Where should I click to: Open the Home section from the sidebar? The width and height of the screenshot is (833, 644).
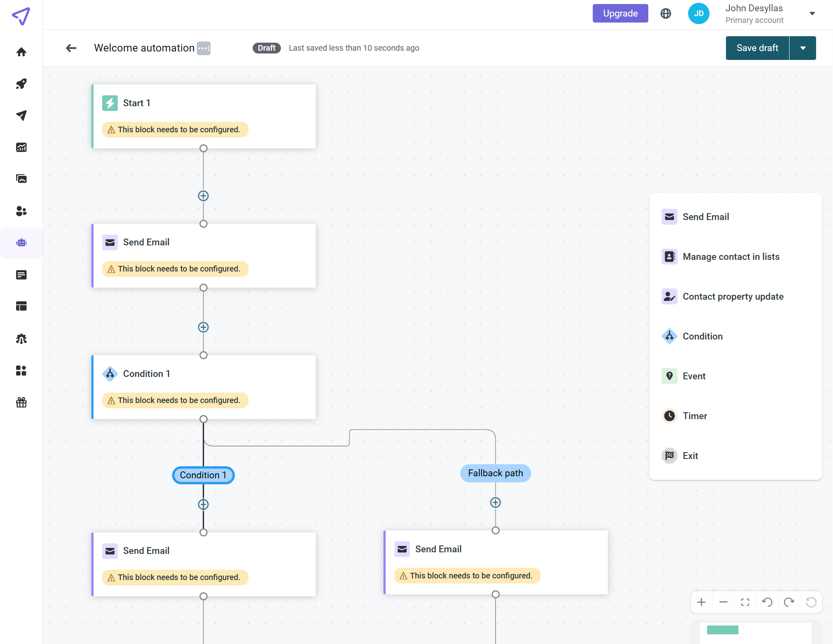[x=21, y=53]
